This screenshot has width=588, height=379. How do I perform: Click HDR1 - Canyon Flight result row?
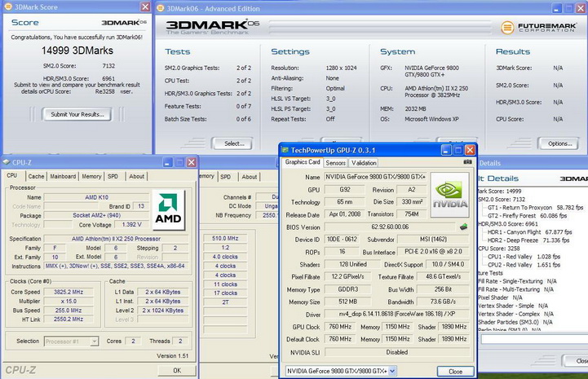click(529, 232)
